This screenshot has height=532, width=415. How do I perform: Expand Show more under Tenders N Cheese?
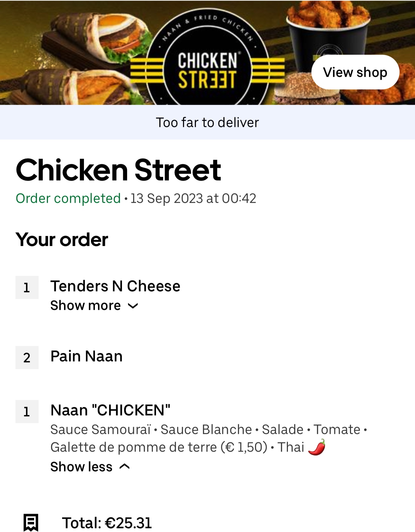tap(94, 305)
